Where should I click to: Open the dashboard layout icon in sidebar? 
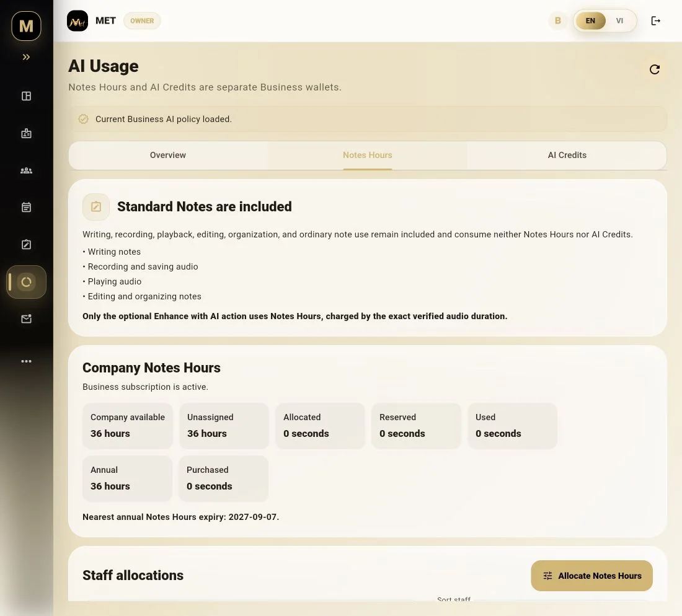(26, 96)
